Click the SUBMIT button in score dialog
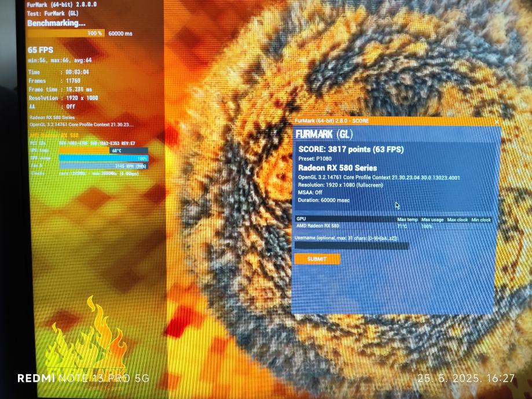Viewport: 532px width, 399px height. tap(317, 259)
